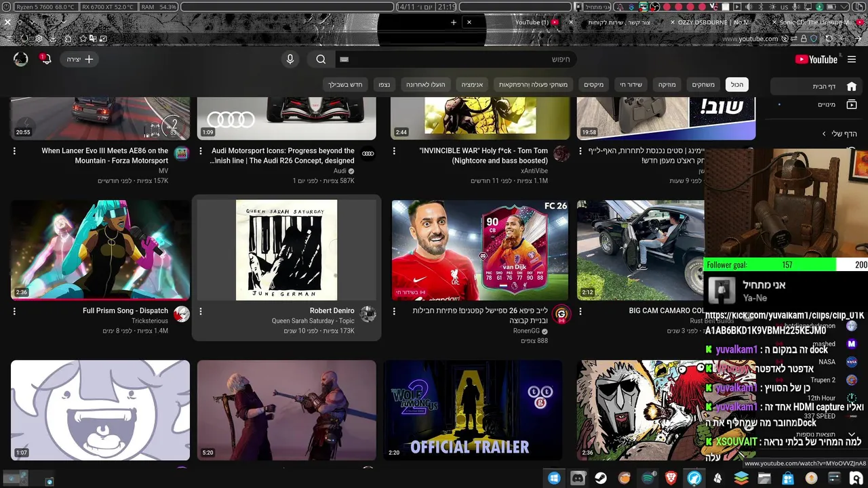The image size is (868, 488).
Task: Click the 21:19 clock in top panel
Action: pos(447,6)
